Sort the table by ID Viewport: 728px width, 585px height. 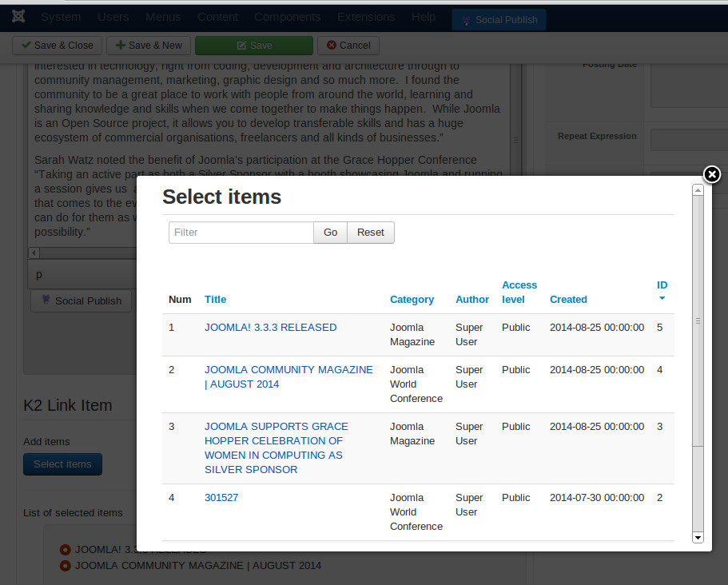[662, 285]
